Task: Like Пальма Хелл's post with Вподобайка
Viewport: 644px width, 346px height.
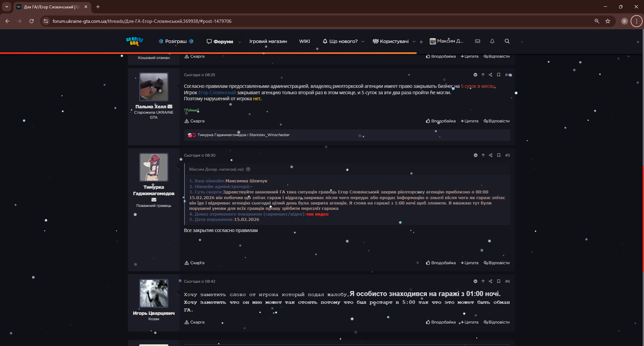Action: 441,121
